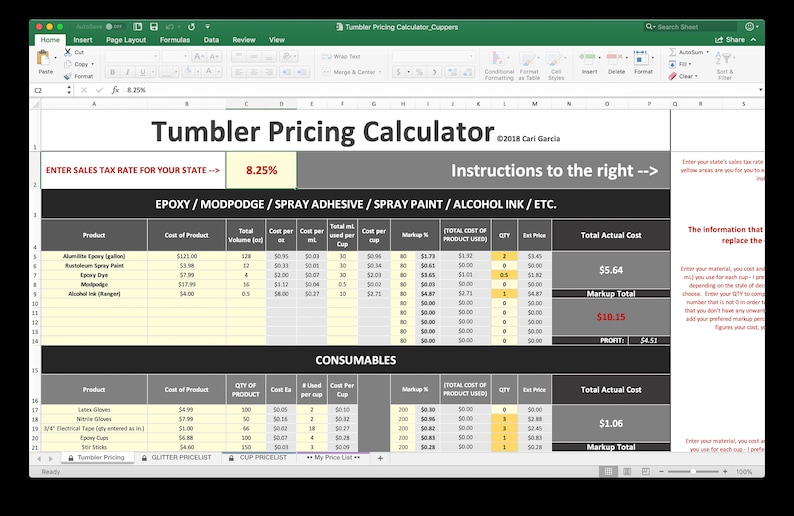Click the fill color bucket swatch

pyautogui.click(x=187, y=72)
